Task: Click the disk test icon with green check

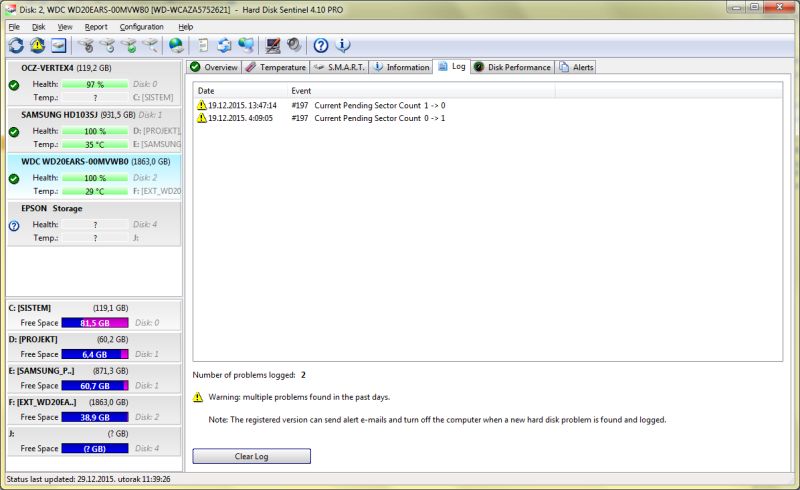Action: [x=130, y=45]
